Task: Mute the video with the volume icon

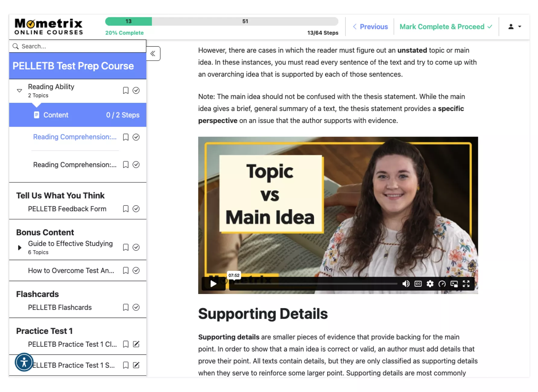Action: [x=406, y=284]
